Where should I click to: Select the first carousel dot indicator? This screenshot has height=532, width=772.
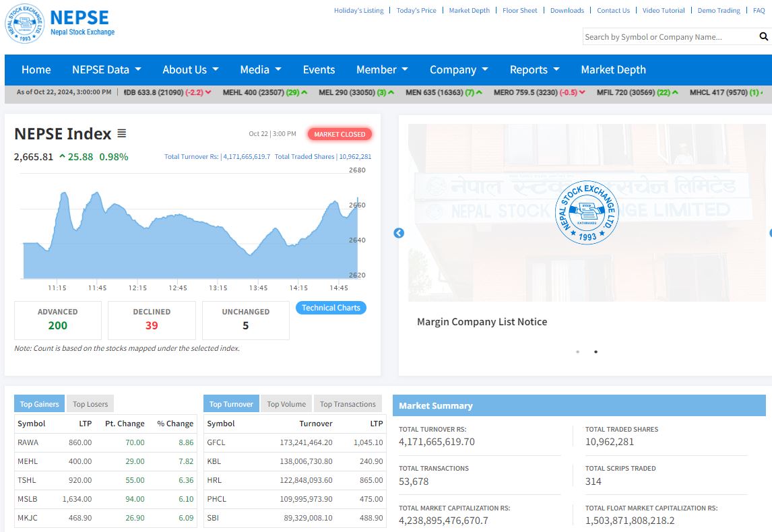(x=577, y=352)
